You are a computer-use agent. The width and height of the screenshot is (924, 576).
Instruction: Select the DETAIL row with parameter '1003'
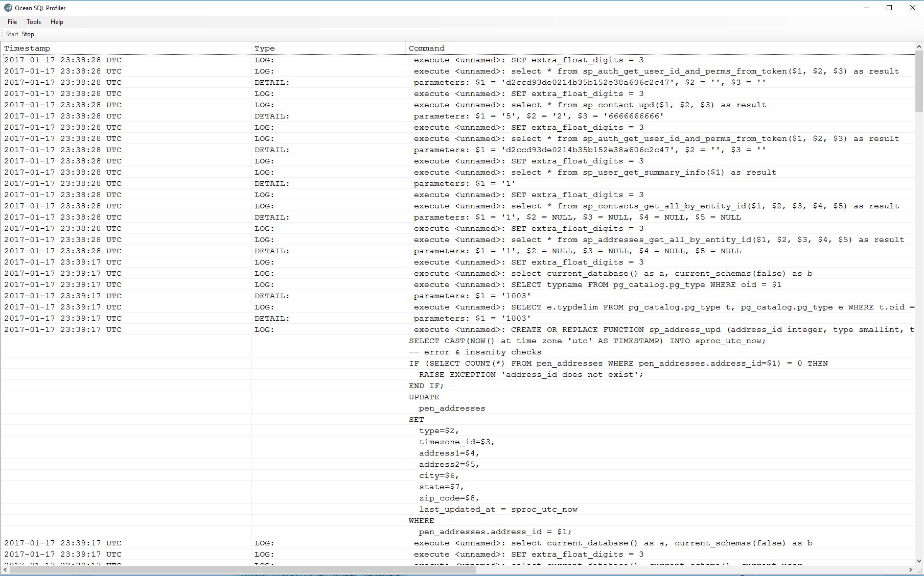(x=470, y=296)
